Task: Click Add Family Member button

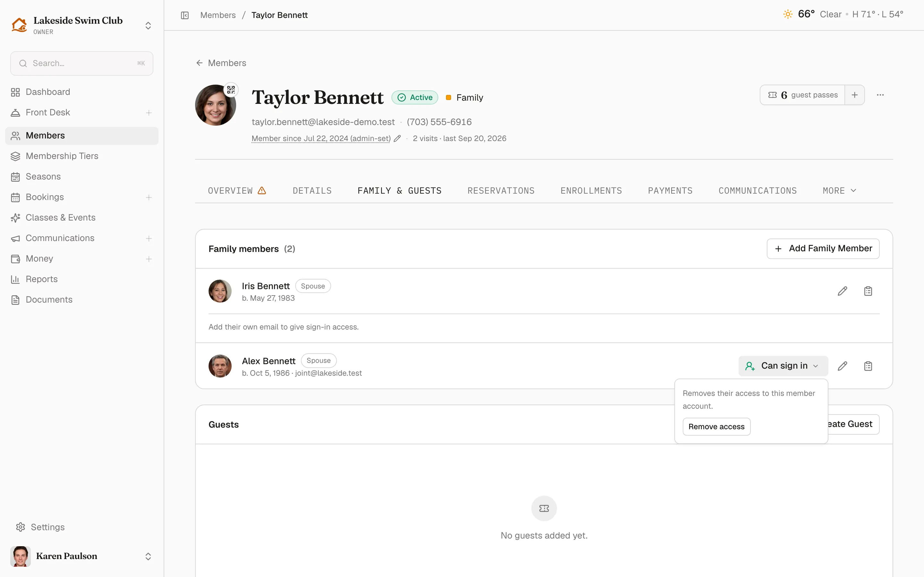Action: pos(823,248)
